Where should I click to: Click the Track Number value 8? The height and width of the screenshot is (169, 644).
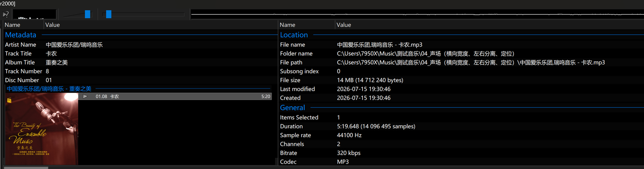(x=47, y=71)
